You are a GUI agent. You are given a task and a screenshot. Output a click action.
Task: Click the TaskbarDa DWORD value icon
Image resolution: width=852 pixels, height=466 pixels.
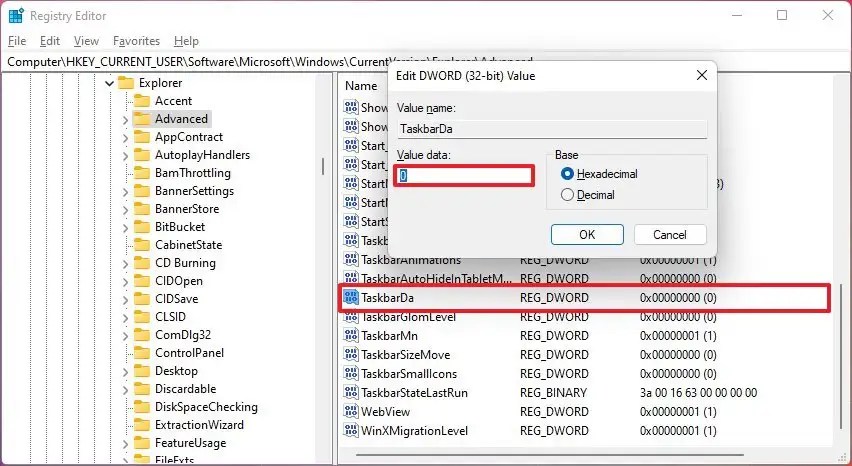pyautogui.click(x=351, y=297)
